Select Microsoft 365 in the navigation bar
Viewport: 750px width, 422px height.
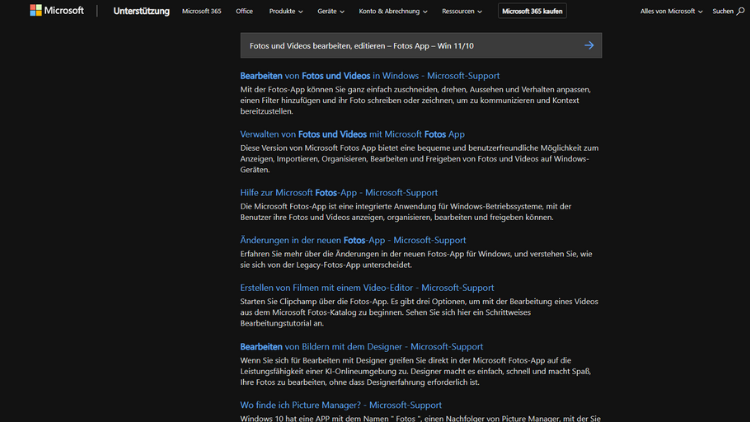(x=202, y=11)
